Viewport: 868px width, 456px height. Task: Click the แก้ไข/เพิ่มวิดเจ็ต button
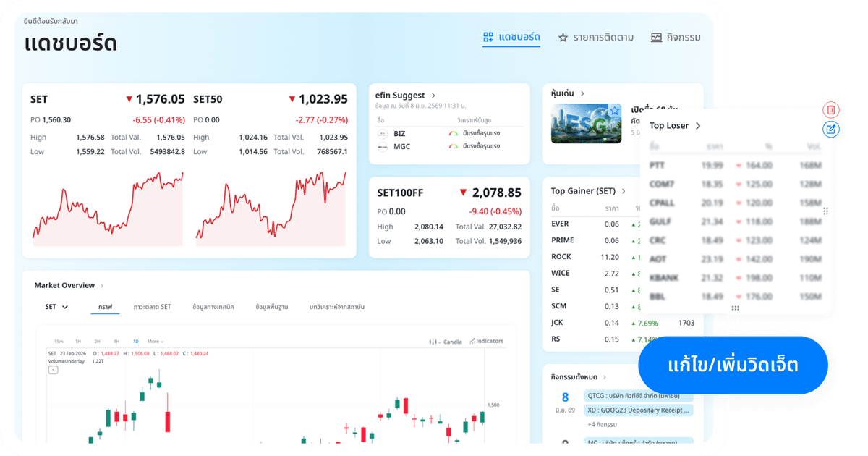coord(733,365)
